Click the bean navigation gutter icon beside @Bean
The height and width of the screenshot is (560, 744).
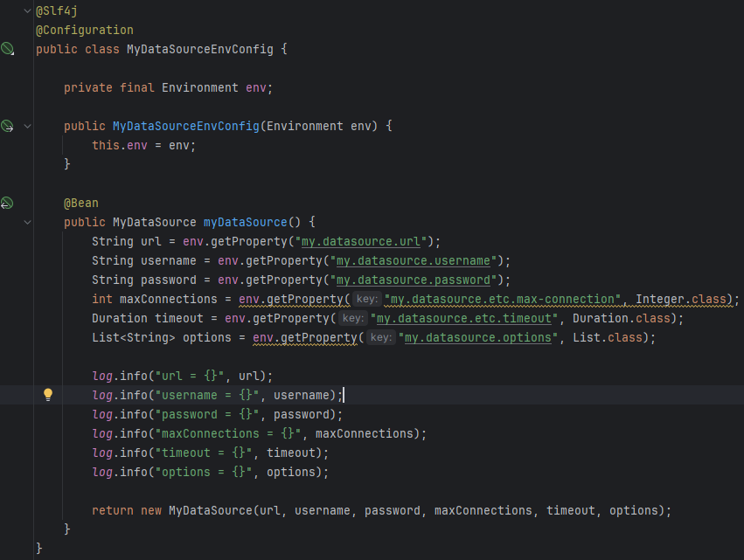[x=7, y=203]
